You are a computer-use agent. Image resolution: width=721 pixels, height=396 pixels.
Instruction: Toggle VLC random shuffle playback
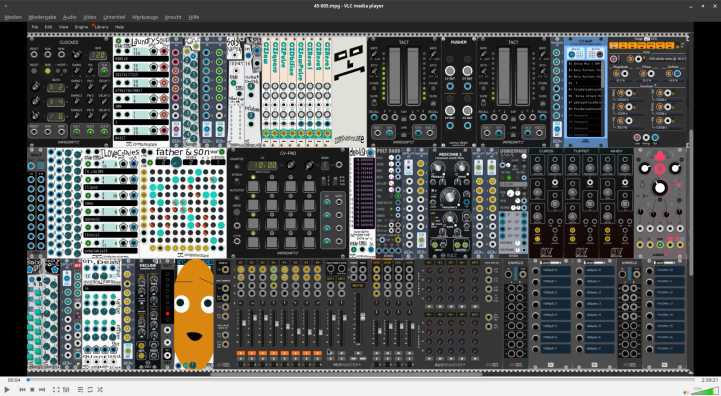[x=100, y=390]
